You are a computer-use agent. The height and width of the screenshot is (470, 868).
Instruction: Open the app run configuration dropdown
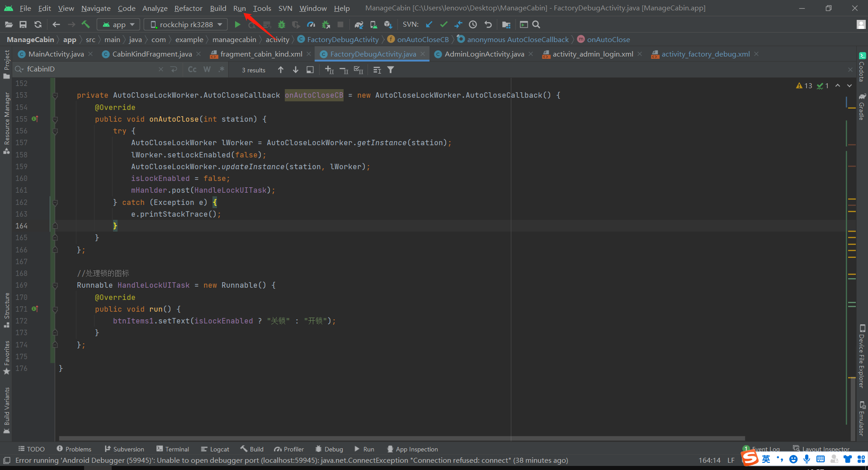pos(118,24)
